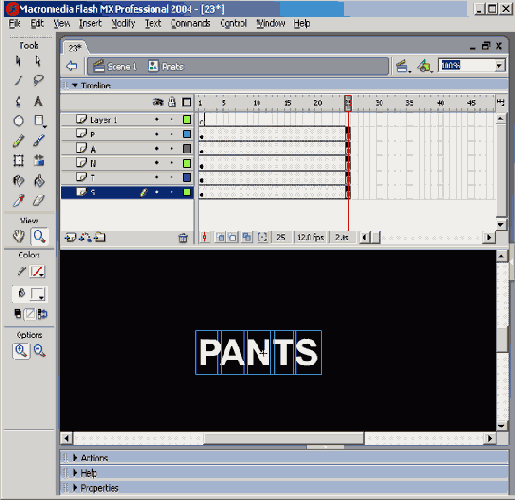The image size is (515, 500).
Task: Open the fill color swatch
Action: [38, 294]
